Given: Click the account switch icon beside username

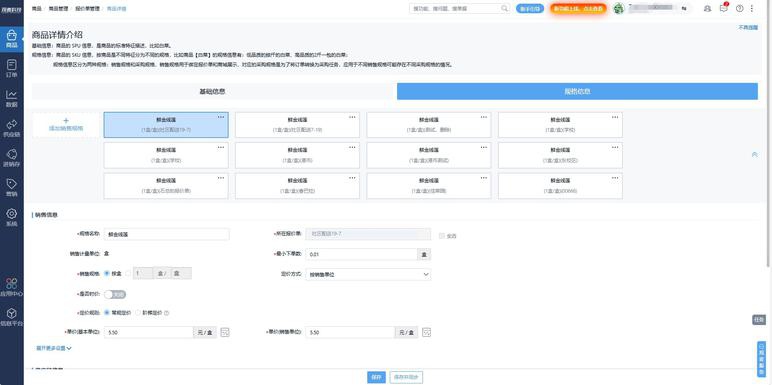Looking at the screenshot, I should [684, 8].
